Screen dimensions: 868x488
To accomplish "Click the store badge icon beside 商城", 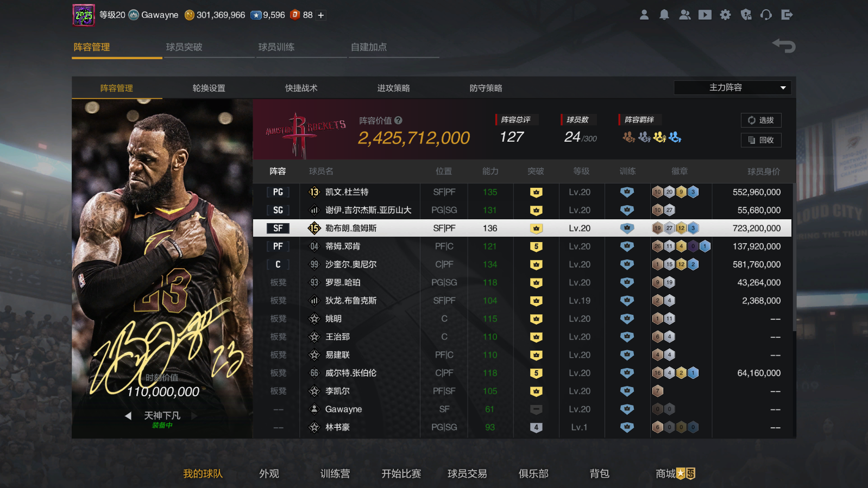I will [x=686, y=473].
